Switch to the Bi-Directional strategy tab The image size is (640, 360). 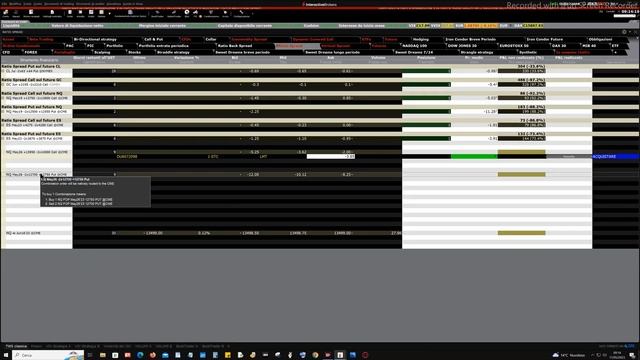pos(95,40)
